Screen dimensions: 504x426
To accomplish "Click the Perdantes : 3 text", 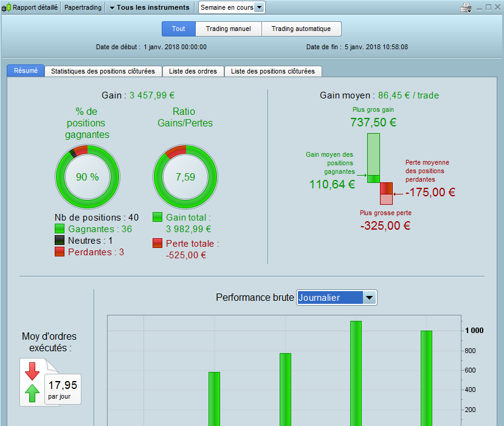I will (96, 252).
